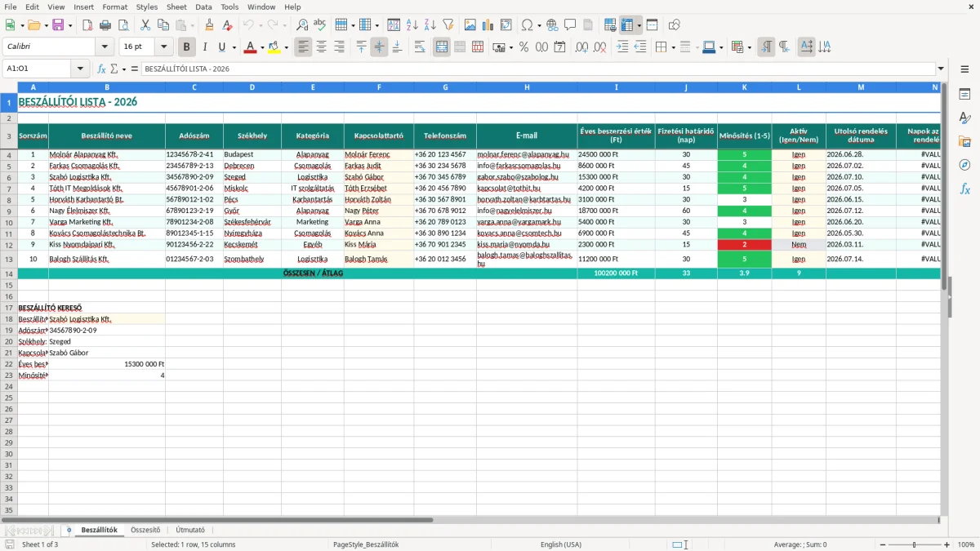
Task: Cut the selected cells
Action: point(145,25)
